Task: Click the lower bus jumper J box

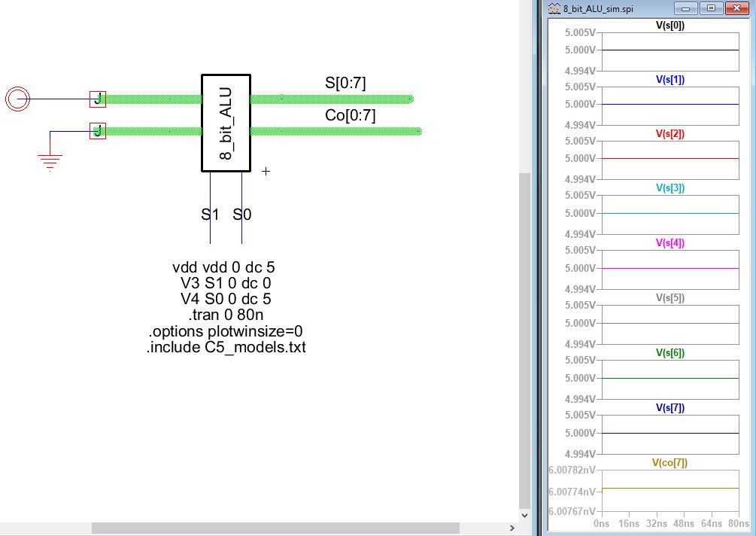Action: (x=98, y=131)
